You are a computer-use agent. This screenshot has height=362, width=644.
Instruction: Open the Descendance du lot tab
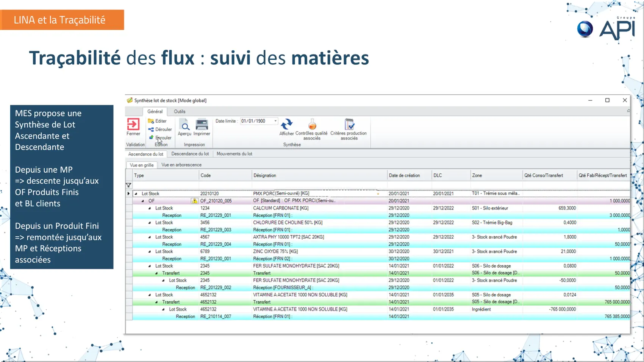(190, 154)
